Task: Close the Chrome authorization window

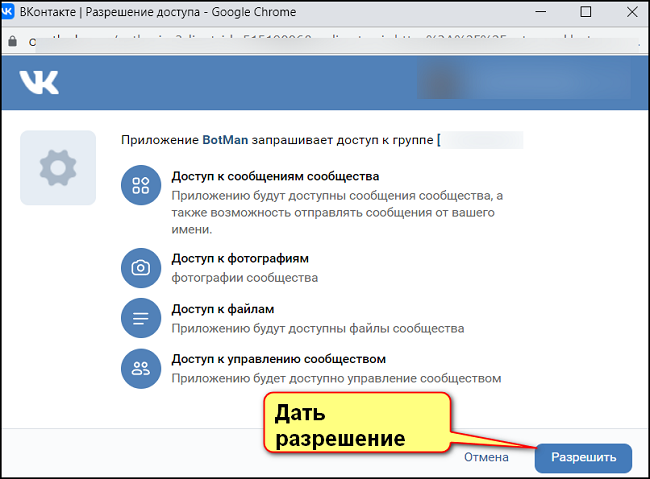Action: click(x=632, y=12)
